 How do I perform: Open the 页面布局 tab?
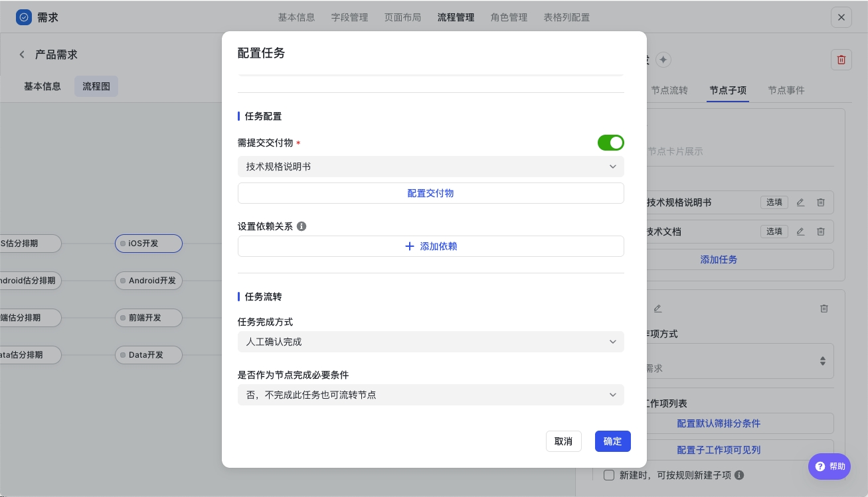point(402,17)
